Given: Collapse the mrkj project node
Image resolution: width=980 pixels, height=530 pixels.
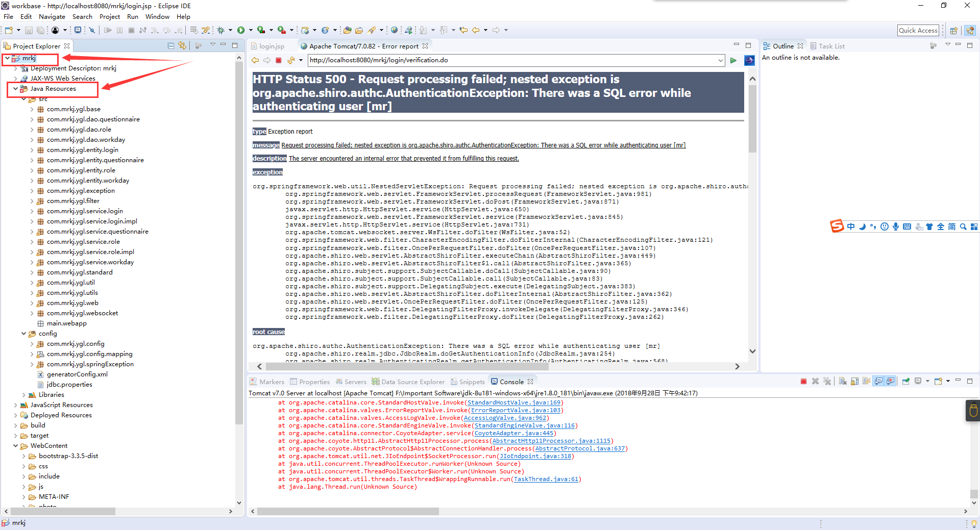Looking at the screenshot, I should tap(7, 58).
